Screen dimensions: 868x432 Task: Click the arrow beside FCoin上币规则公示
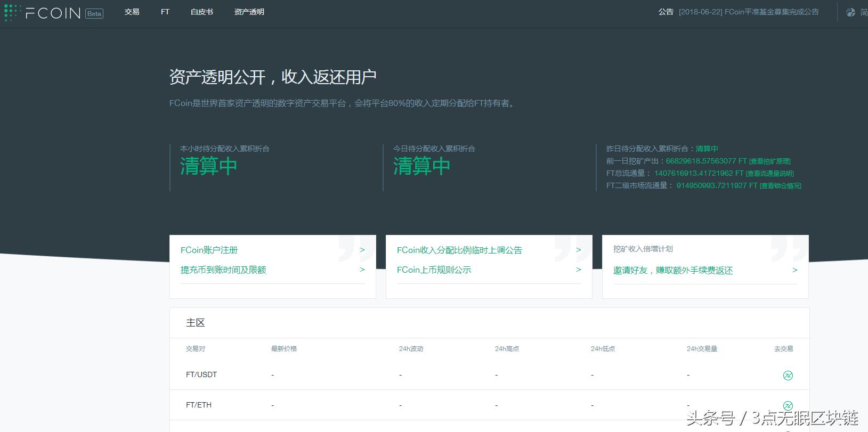[579, 270]
